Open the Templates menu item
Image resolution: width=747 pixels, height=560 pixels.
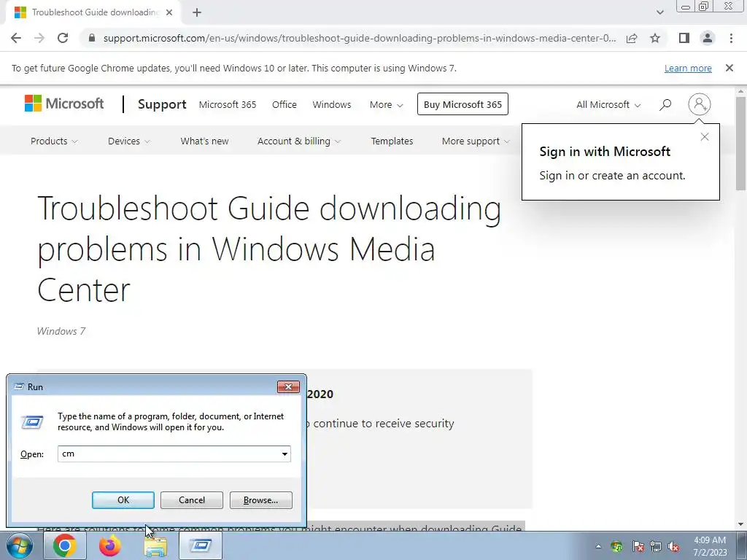coord(392,141)
